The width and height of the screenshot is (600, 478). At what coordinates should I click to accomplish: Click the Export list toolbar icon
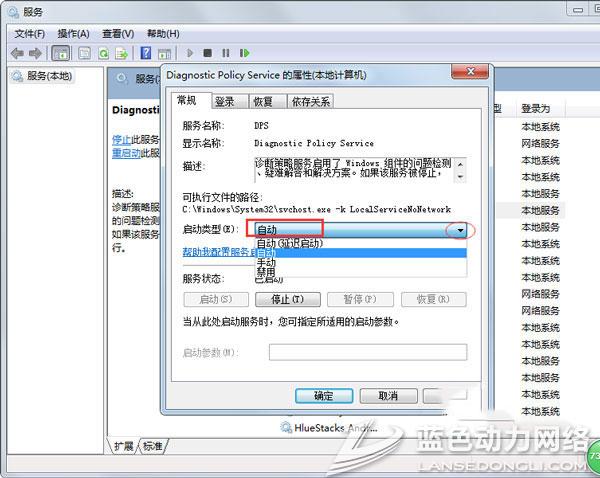click(x=122, y=52)
